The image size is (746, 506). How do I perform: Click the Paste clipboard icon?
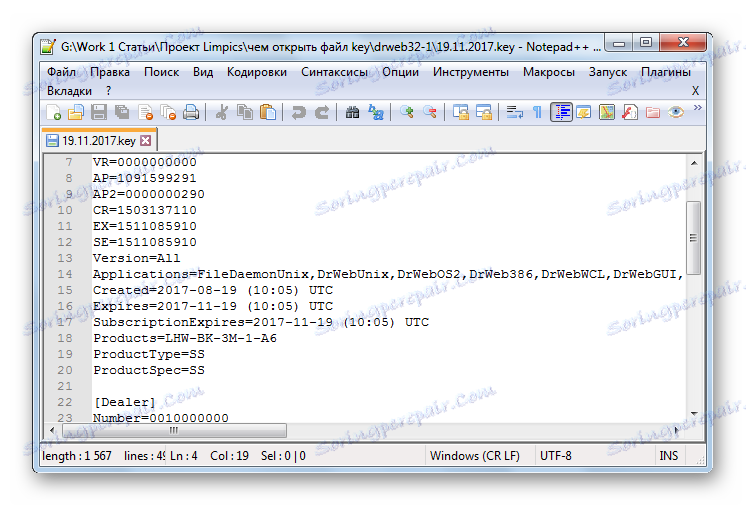(x=268, y=113)
